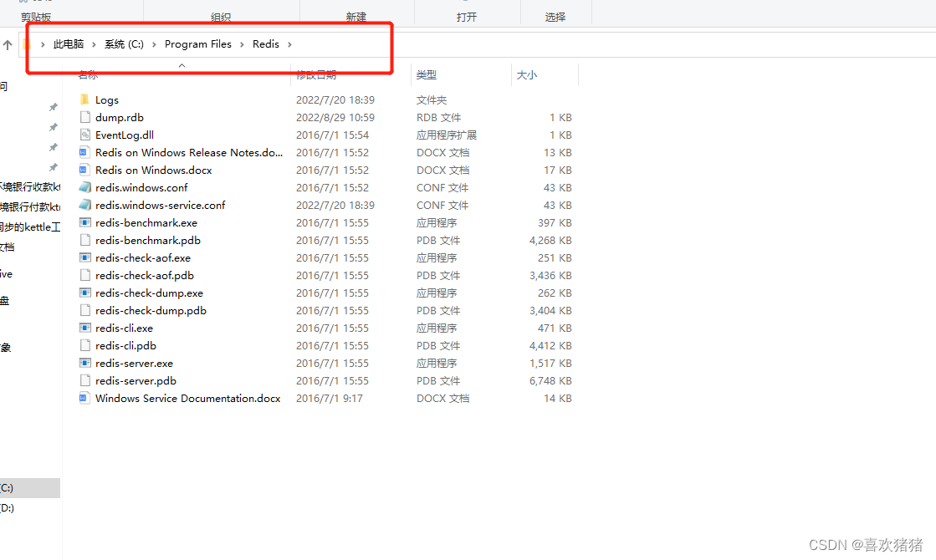The height and width of the screenshot is (560, 936).
Task: Click the 选择 ribbon group label
Action: click(555, 17)
